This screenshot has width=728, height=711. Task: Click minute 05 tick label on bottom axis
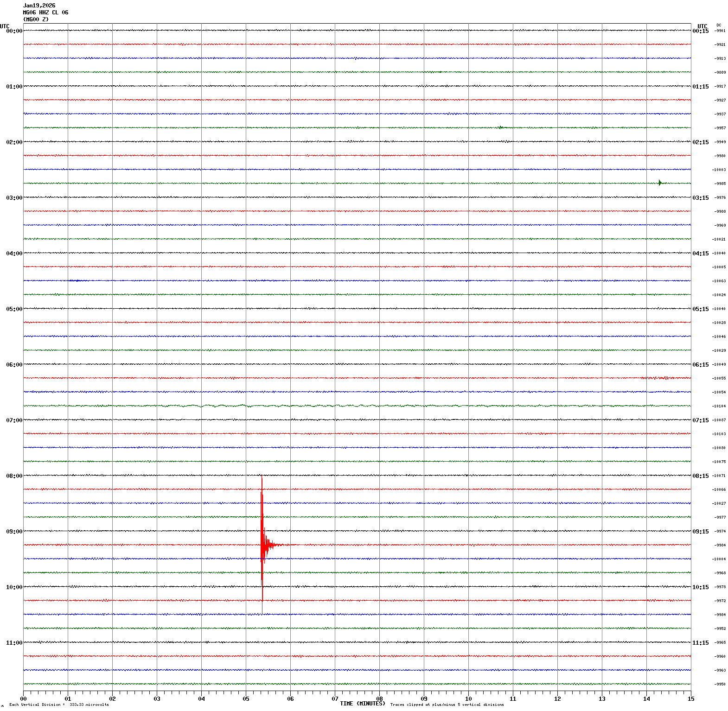click(x=246, y=699)
